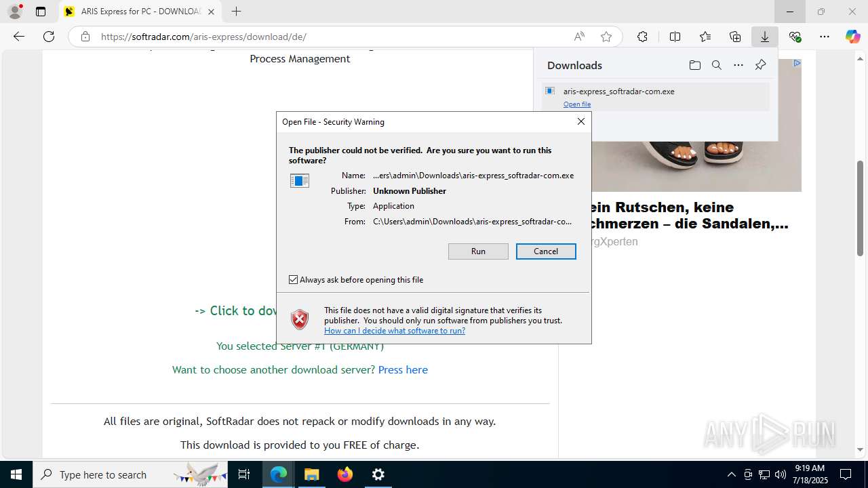
Task: Click the page vertical scrollbar thumb
Action: (x=860, y=208)
